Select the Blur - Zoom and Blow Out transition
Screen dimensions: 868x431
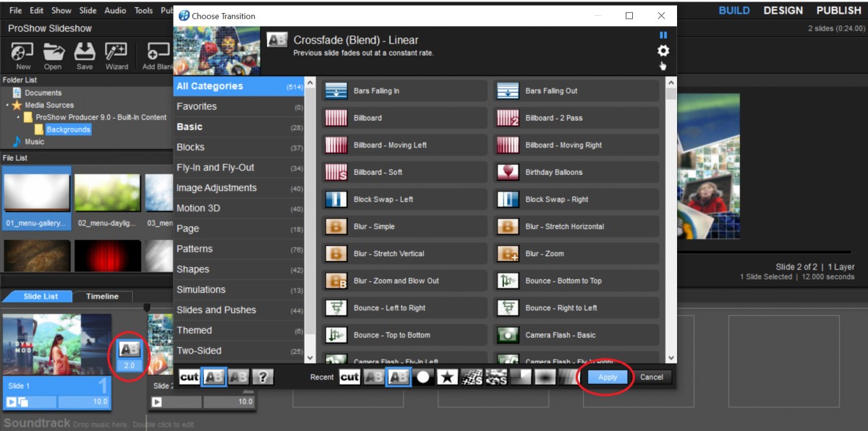pos(405,281)
